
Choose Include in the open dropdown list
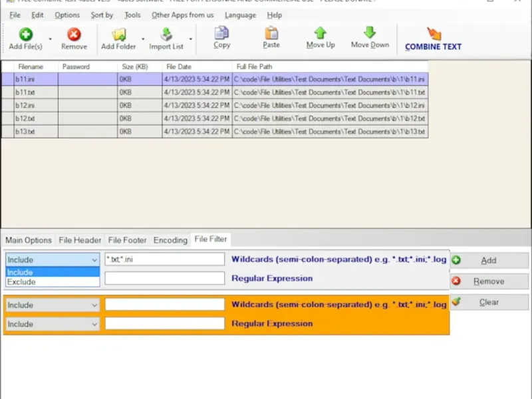[53, 272]
